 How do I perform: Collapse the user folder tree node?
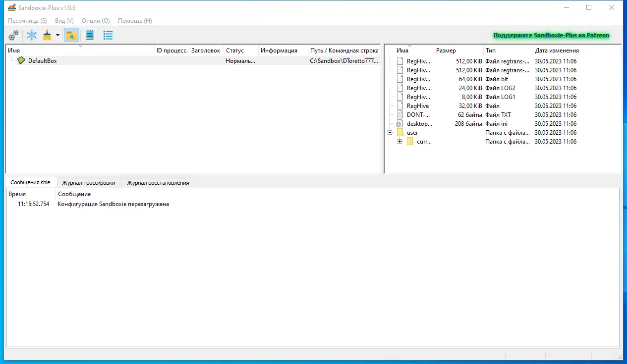[390, 133]
